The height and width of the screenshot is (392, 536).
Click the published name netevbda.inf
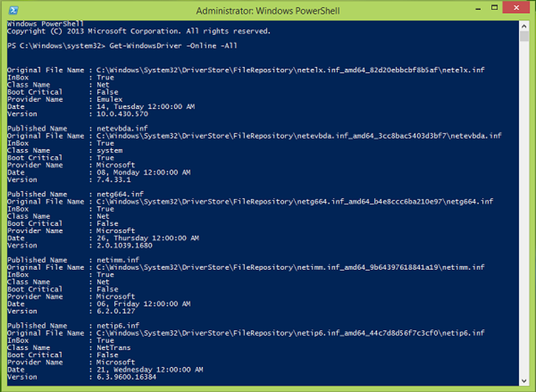(x=122, y=129)
